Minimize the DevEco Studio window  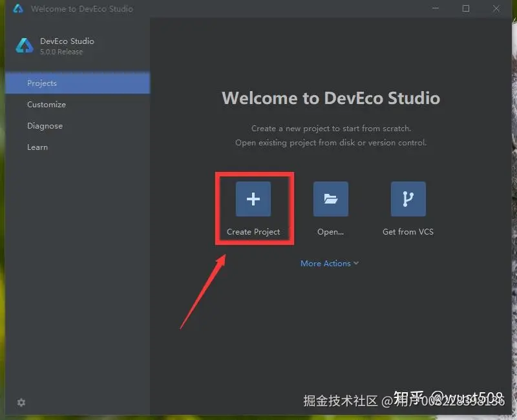pyautogui.click(x=436, y=8)
